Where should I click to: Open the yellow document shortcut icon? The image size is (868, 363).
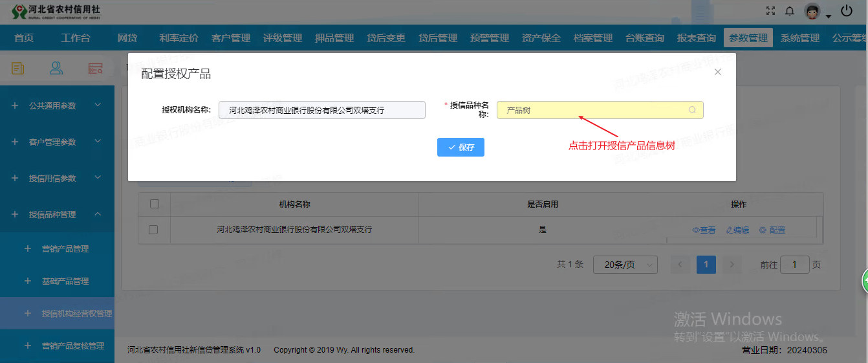18,68
